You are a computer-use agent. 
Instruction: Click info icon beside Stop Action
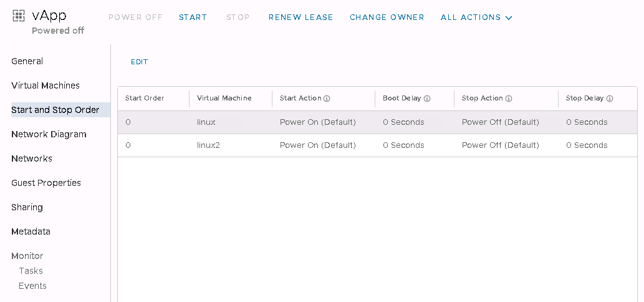509,99
